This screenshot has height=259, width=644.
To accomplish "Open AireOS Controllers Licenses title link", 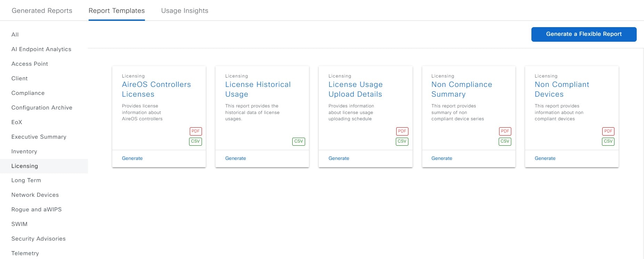I will [x=156, y=89].
